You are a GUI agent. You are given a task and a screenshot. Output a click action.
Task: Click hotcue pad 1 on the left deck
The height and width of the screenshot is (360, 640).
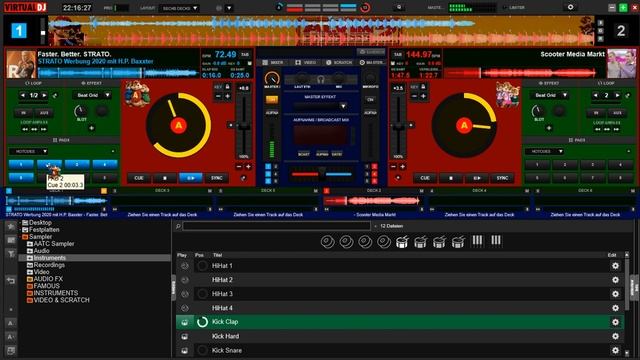coord(21,164)
